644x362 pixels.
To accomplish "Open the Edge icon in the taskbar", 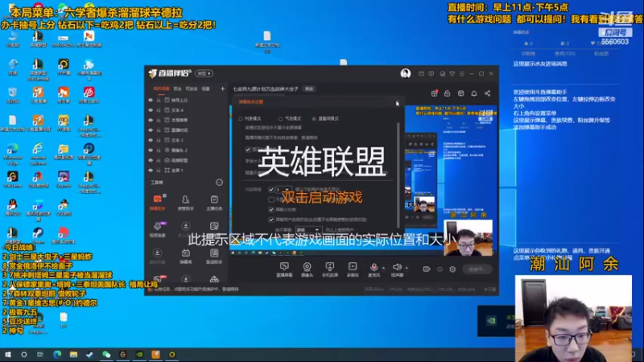I will point(57,354).
